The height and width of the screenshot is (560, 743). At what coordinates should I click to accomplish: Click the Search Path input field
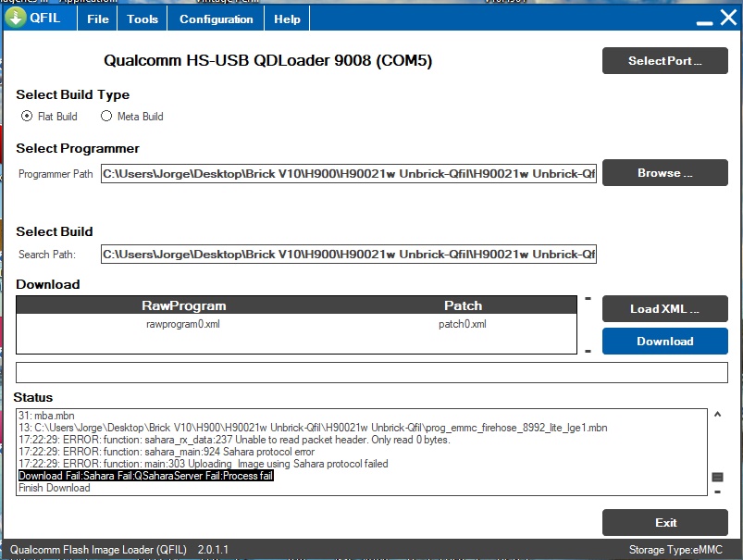[349, 255]
